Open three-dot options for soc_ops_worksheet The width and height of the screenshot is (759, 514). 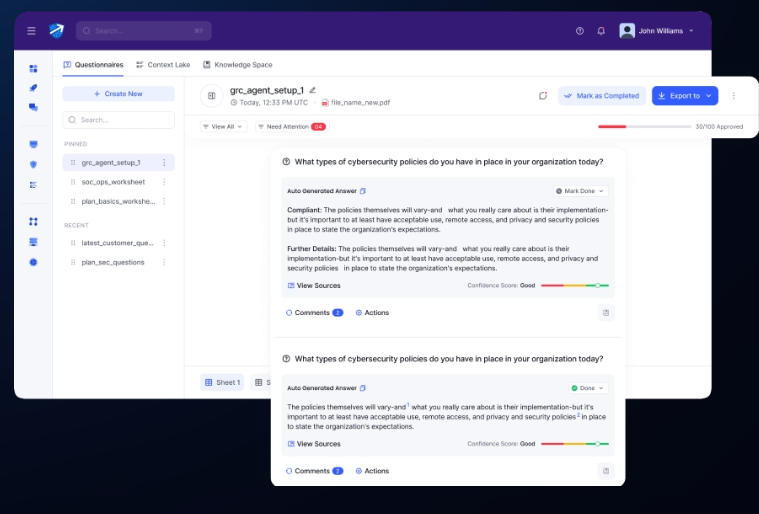[164, 181]
